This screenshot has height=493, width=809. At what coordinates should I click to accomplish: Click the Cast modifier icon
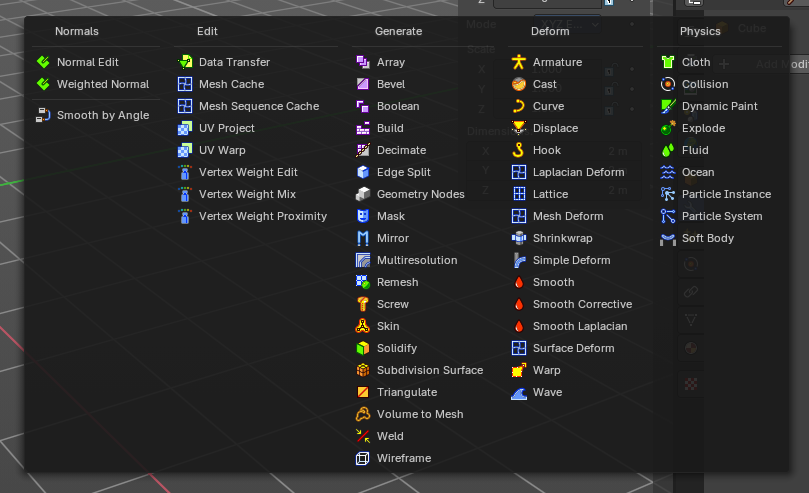point(519,84)
